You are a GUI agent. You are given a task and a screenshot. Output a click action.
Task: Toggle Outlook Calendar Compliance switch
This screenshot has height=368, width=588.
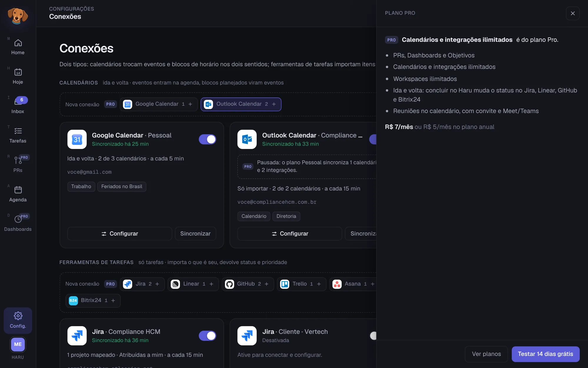pos(373,139)
